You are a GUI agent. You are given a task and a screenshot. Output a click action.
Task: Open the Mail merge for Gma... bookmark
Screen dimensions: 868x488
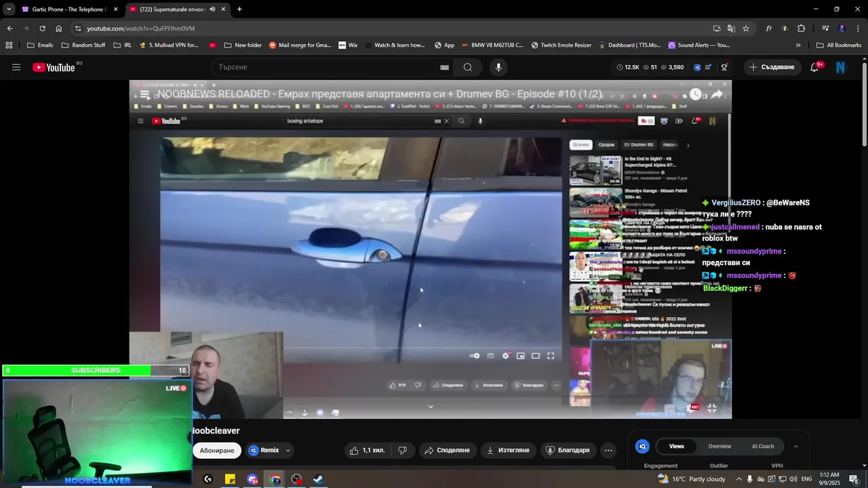coord(300,45)
